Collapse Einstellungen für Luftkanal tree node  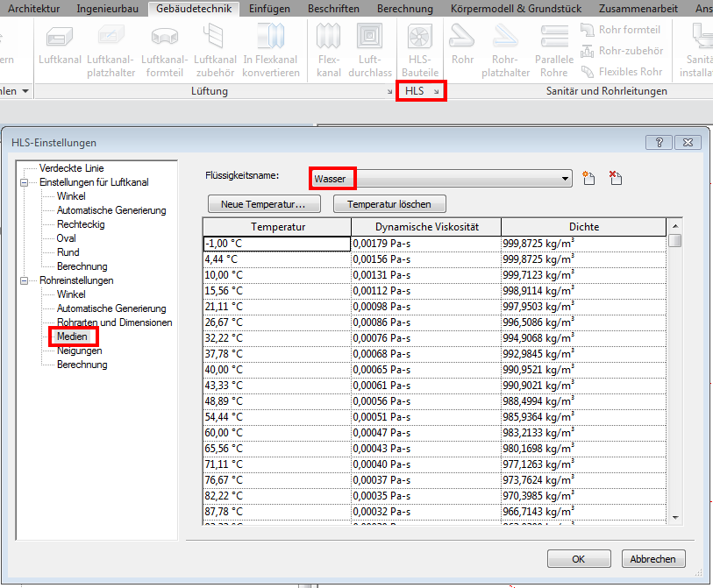24,182
